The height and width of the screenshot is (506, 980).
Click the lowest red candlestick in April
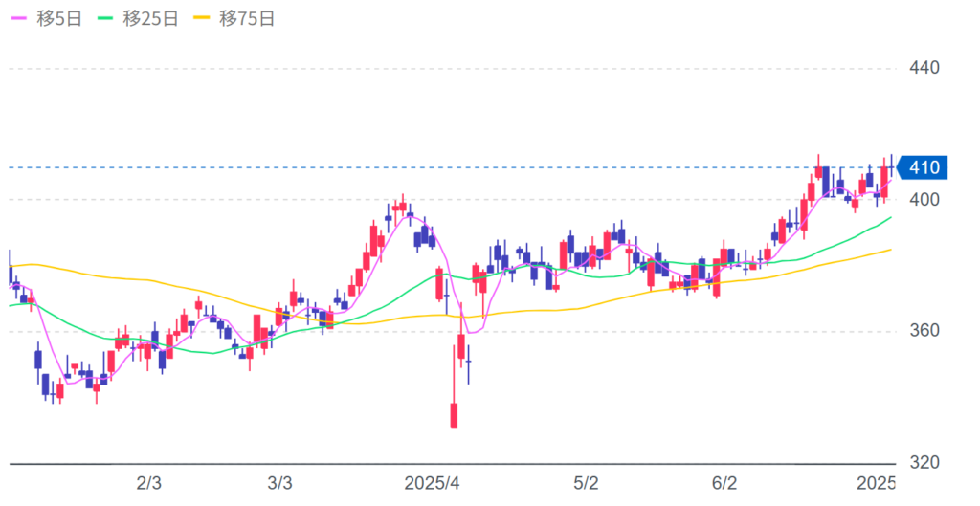(x=454, y=415)
